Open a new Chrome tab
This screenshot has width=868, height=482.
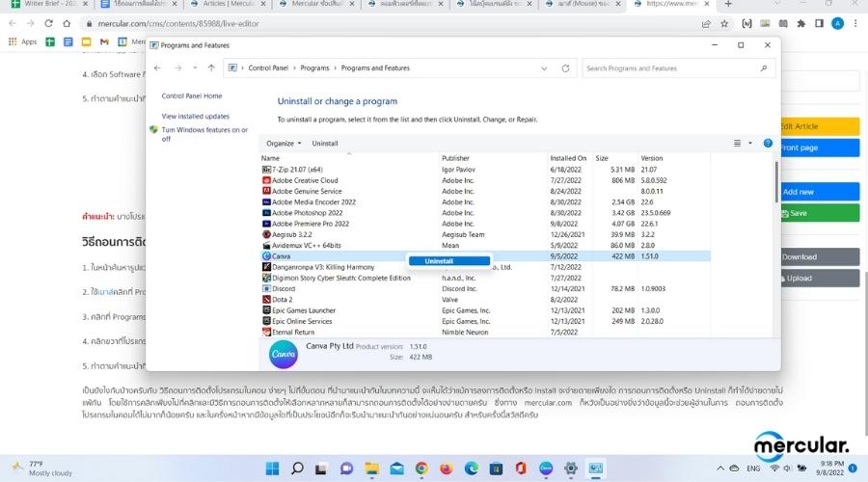pos(728,4)
